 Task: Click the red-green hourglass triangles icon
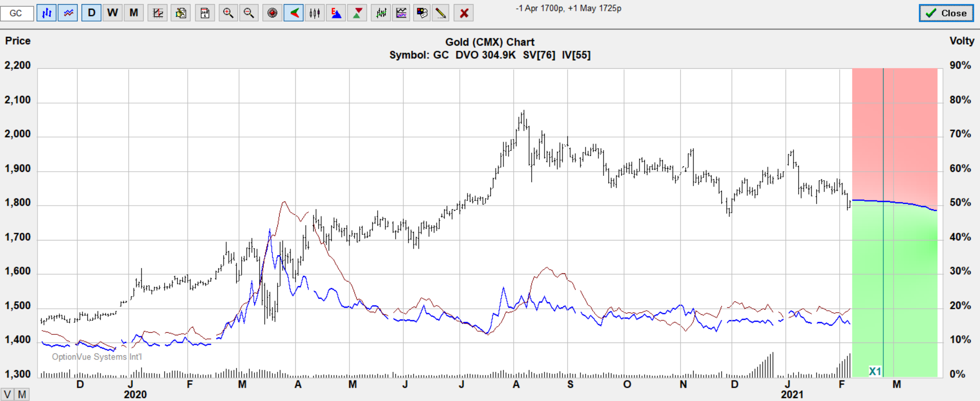coord(357,13)
